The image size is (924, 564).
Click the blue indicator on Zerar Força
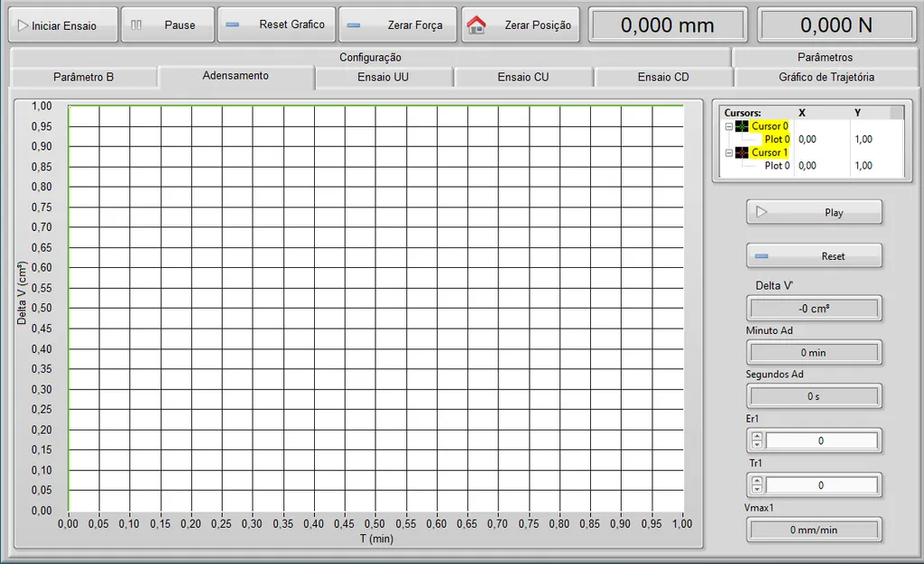click(354, 25)
